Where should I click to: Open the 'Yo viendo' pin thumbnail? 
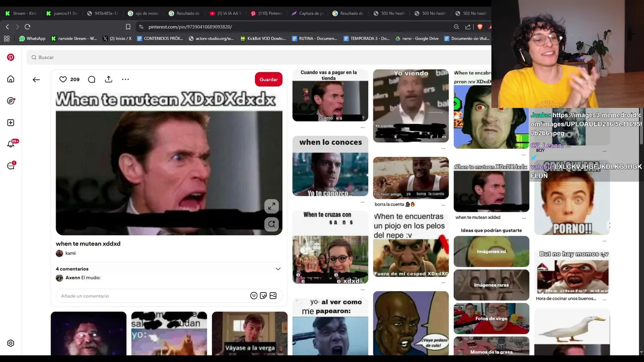click(411, 106)
